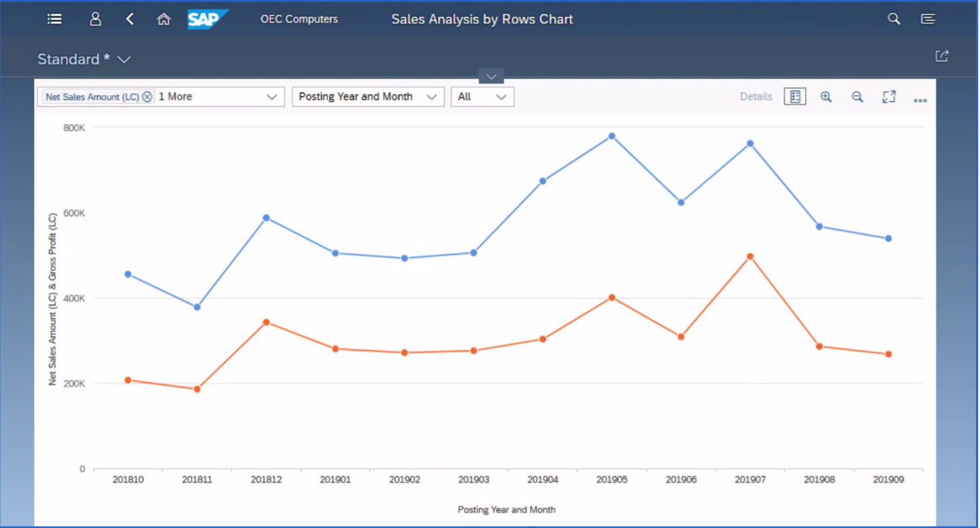Click the 1 More measures indicator

(x=175, y=96)
